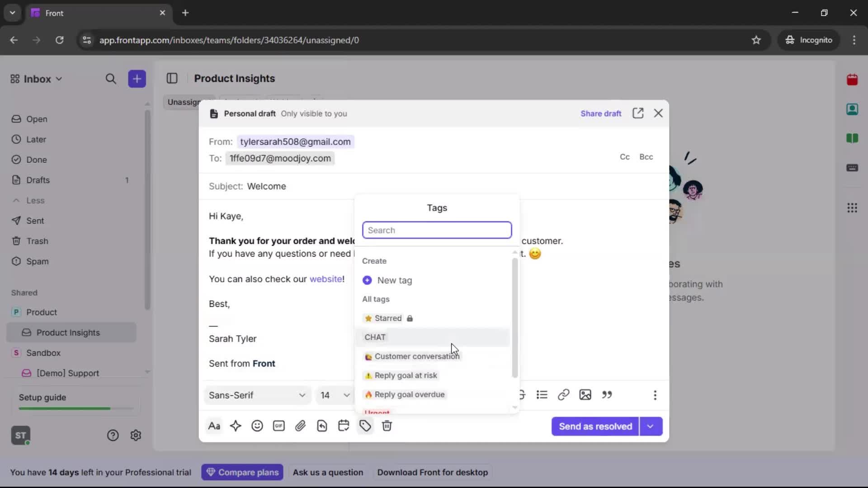Screen dimensions: 868x488
Task: Toggle the conversation list sidebar panel
Action: tap(172, 78)
